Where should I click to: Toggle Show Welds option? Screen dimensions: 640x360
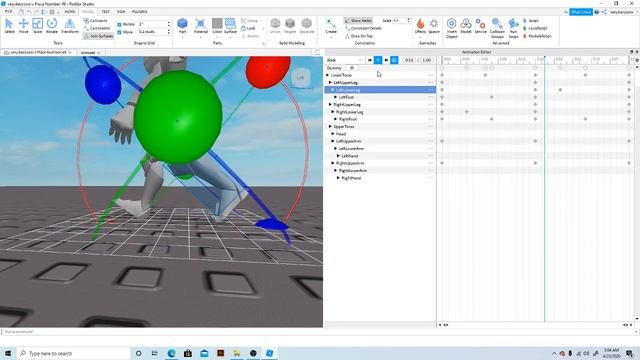pos(358,20)
